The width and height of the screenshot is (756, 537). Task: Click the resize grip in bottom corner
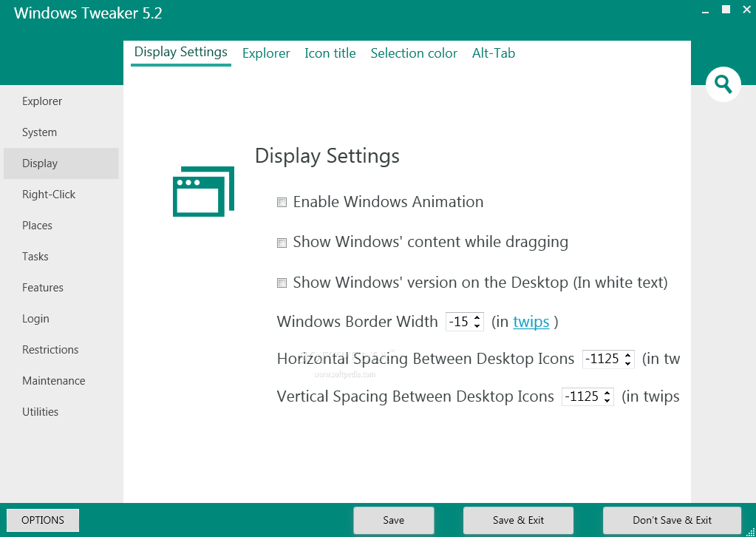pos(750,531)
